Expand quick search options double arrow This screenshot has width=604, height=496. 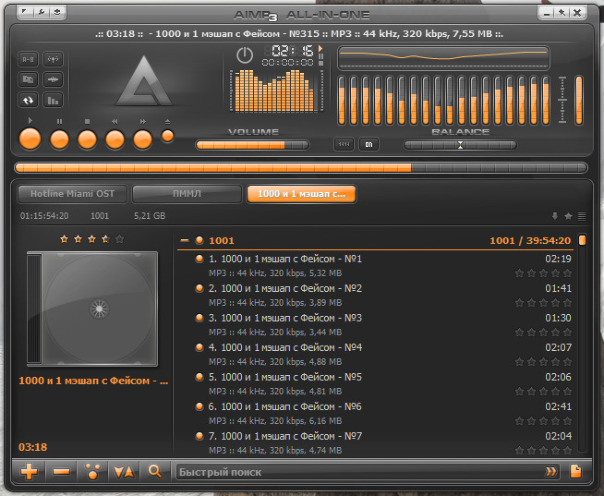click(551, 471)
